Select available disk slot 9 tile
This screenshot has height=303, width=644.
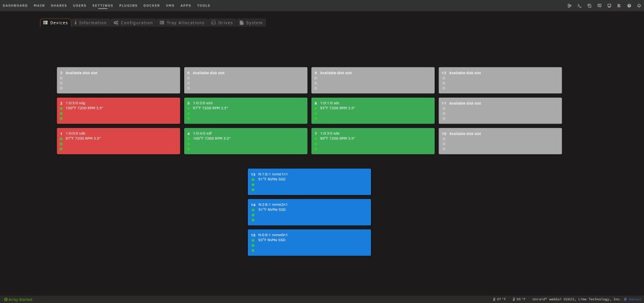point(373,80)
